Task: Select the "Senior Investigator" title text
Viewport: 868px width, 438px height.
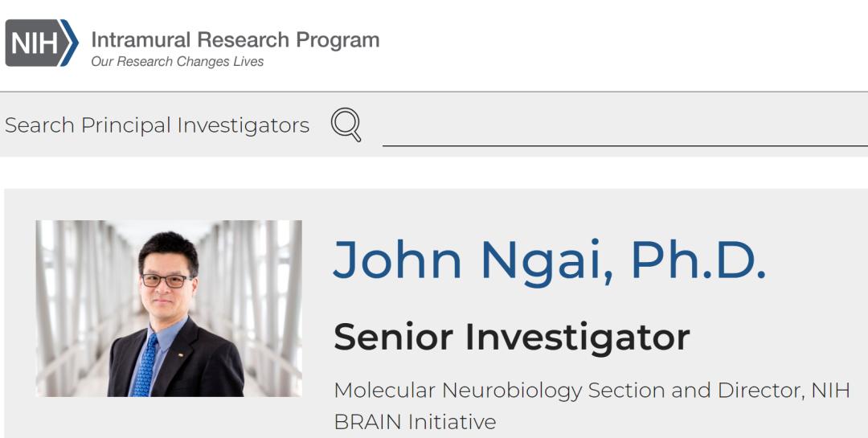Action: [x=511, y=337]
